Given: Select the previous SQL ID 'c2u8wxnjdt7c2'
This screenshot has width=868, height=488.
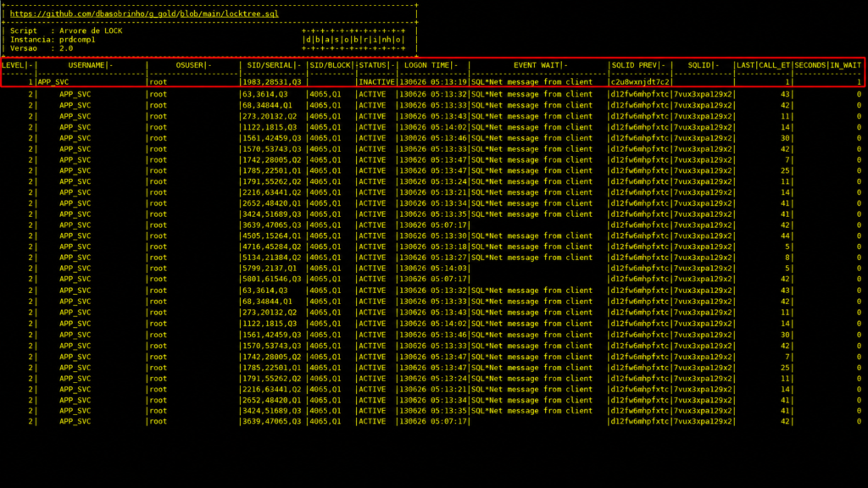Looking at the screenshot, I should point(640,82).
